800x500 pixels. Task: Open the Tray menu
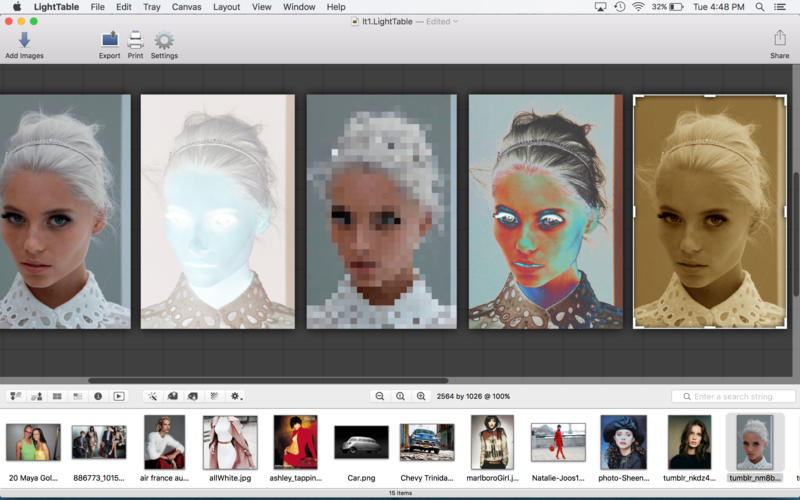pos(151,7)
